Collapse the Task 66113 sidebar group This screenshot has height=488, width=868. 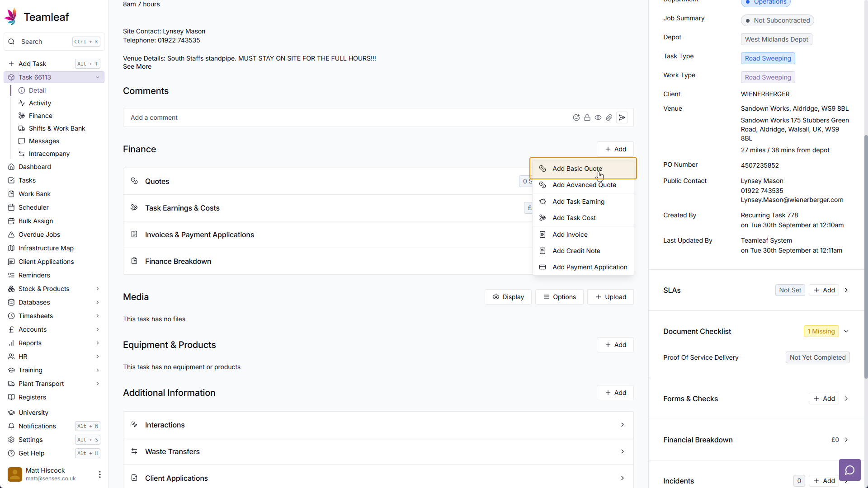[x=97, y=77]
